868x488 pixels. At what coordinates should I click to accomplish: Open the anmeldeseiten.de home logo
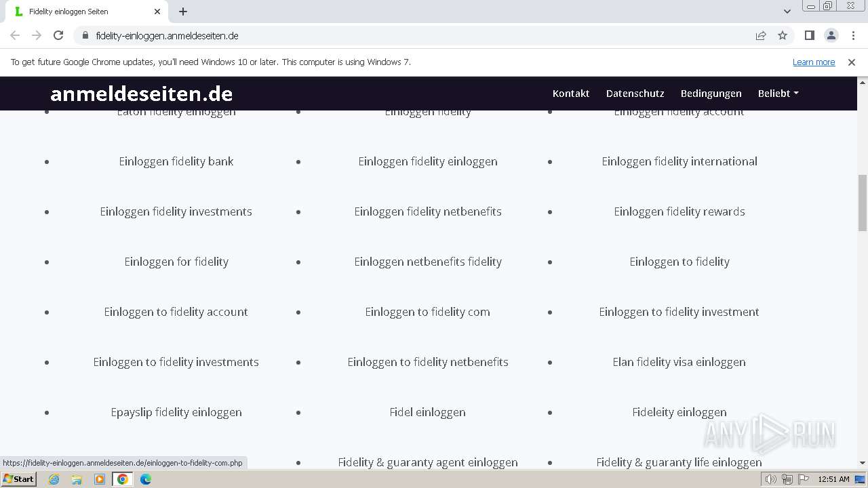(141, 94)
